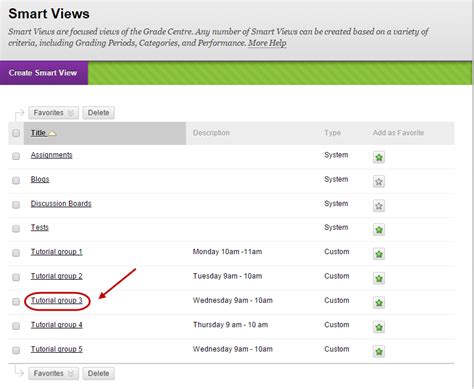Open Tutorial group 3 smart view
The width and height of the screenshot is (474, 389).
(x=56, y=301)
